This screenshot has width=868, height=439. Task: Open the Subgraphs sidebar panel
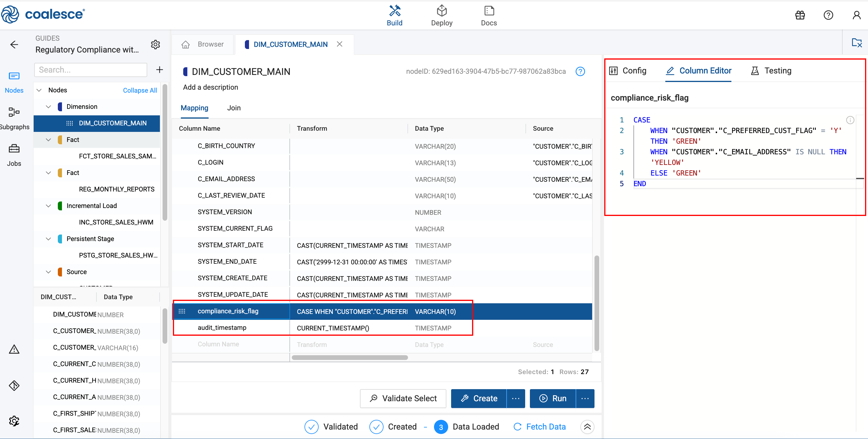point(14,119)
